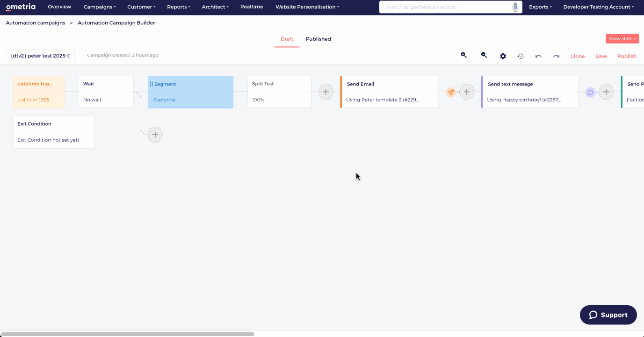Undo the last change
The width and height of the screenshot is (644, 337).
click(x=538, y=56)
